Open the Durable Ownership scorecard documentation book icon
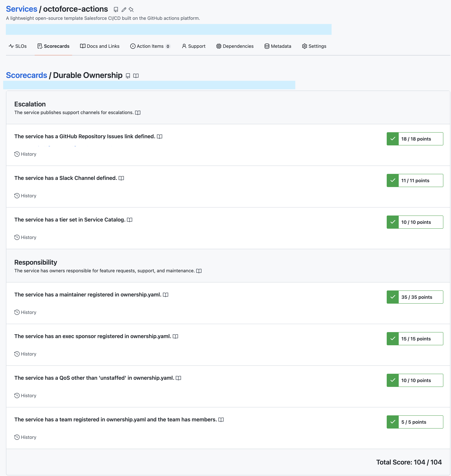The height and width of the screenshot is (476, 451). pyautogui.click(x=136, y=76)
